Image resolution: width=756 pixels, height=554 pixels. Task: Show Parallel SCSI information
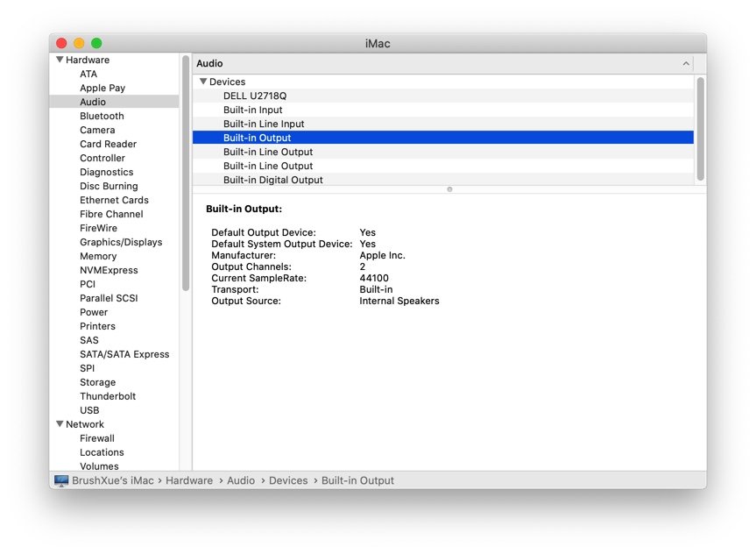click(x=109, y=298)
